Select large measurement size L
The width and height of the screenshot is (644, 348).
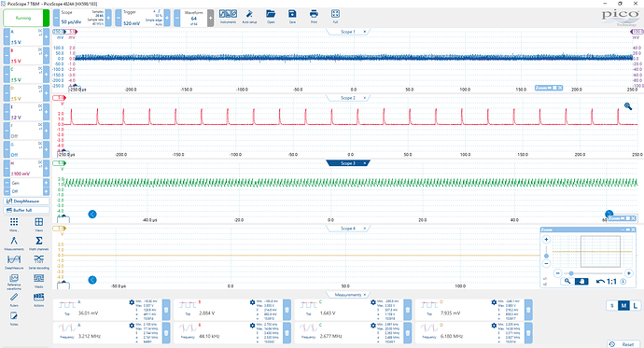point(636,305)
